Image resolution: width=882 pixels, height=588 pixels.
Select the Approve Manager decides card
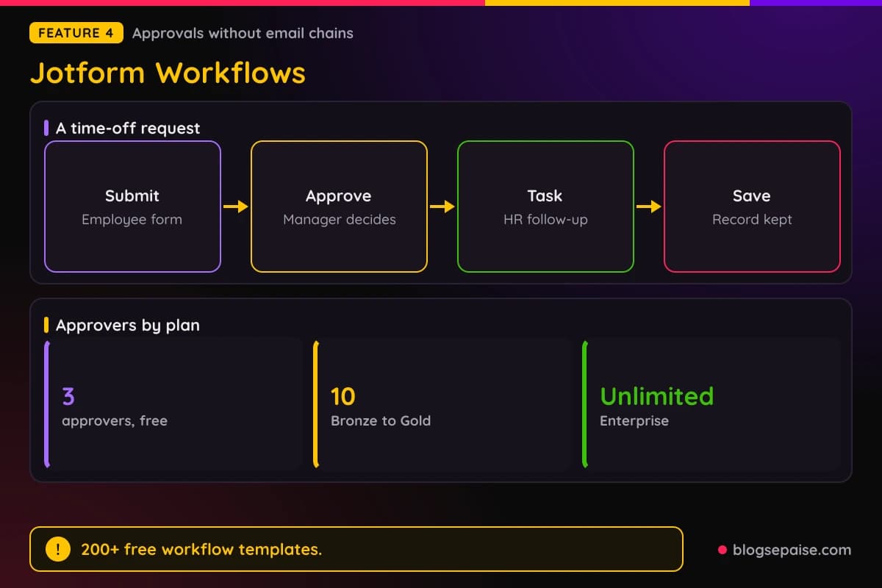339,207
